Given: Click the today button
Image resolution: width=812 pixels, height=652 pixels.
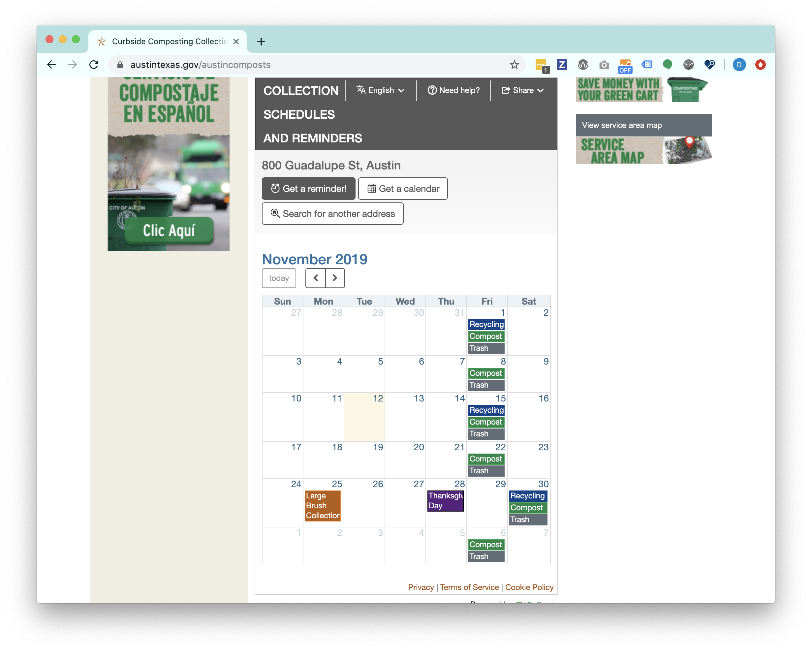Looking at the screenshot, I should pyautogui.click(x=279, y=278).
